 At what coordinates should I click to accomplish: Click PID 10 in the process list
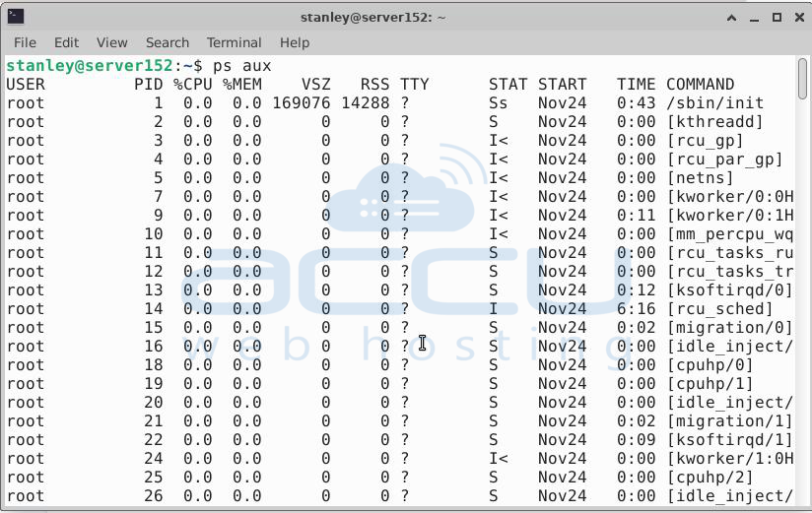point(154,234)
